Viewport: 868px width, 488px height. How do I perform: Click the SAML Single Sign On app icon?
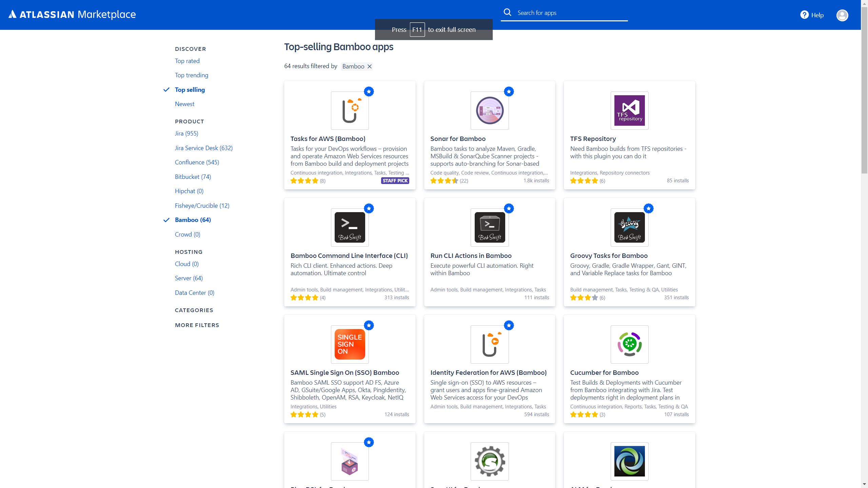[x=350, y=344]
